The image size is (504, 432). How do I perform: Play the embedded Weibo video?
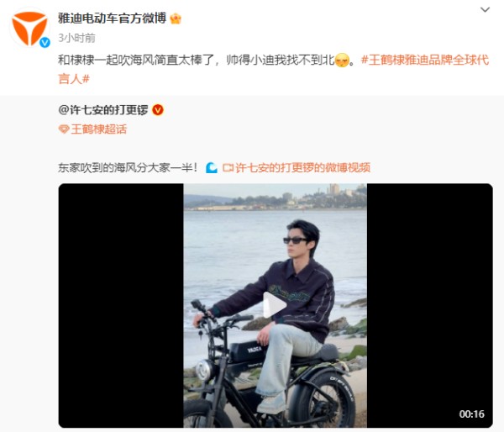tap(275, 305)
